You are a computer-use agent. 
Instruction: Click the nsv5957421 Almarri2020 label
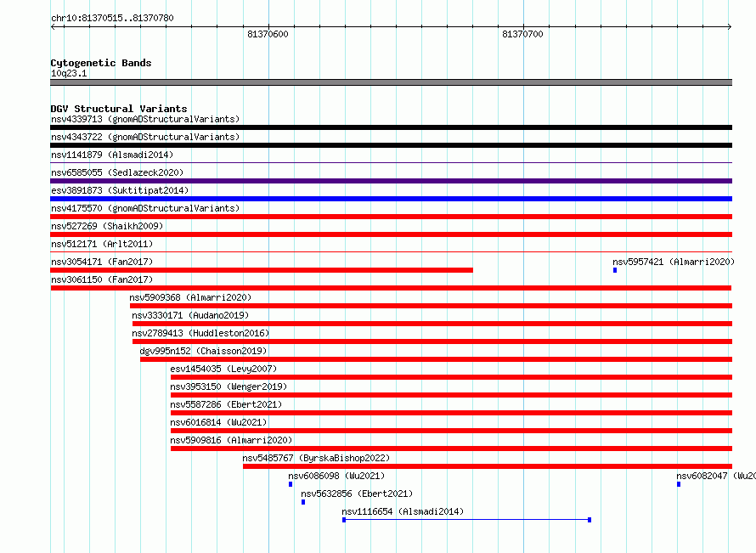coord(674,262)
